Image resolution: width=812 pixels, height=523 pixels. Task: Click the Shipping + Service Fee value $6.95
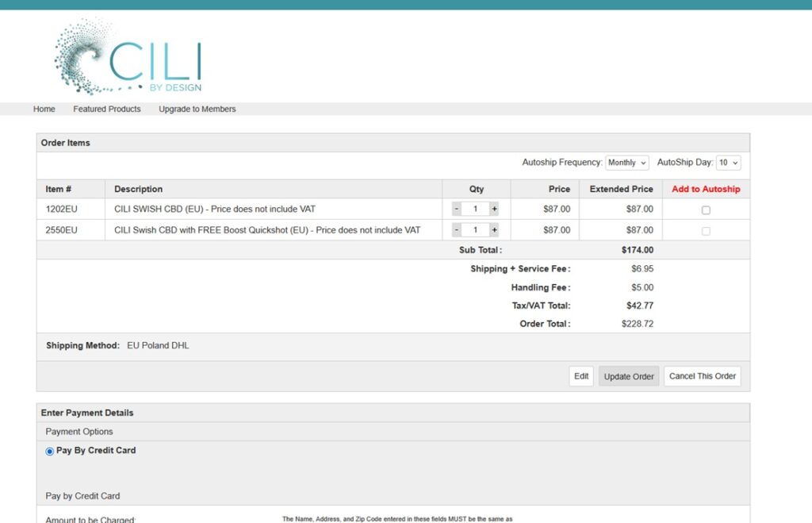tap(642, 268)
